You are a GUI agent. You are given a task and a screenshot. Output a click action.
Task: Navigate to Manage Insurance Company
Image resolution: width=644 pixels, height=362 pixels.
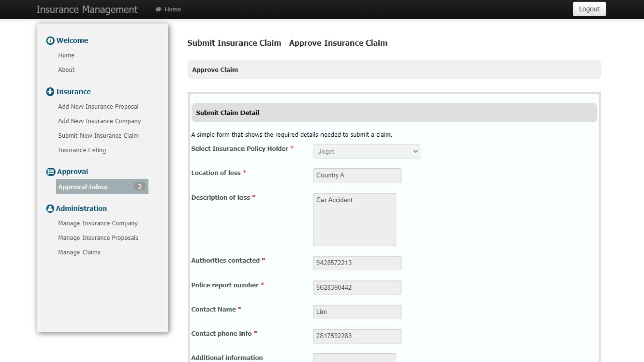[x=98, y=223]
